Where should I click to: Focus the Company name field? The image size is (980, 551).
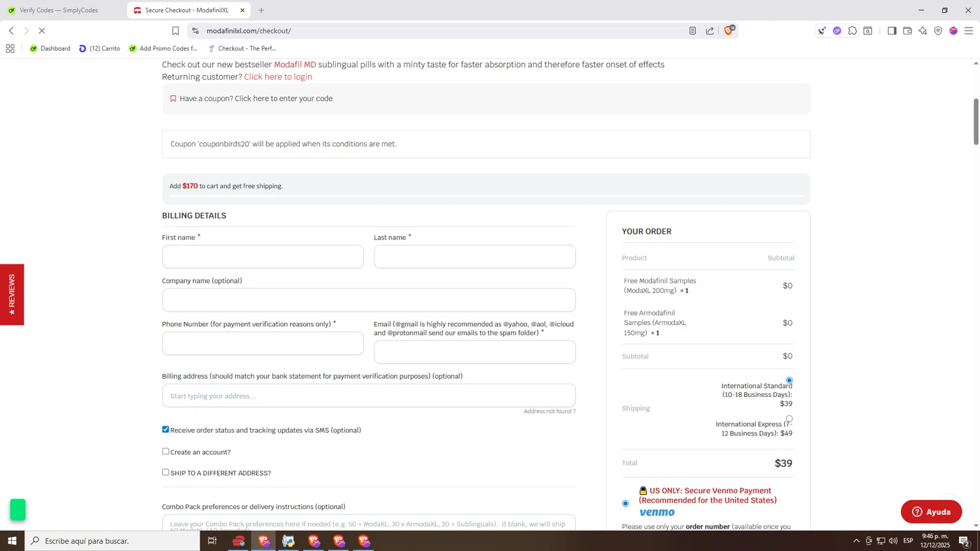(x=368, y=300)
